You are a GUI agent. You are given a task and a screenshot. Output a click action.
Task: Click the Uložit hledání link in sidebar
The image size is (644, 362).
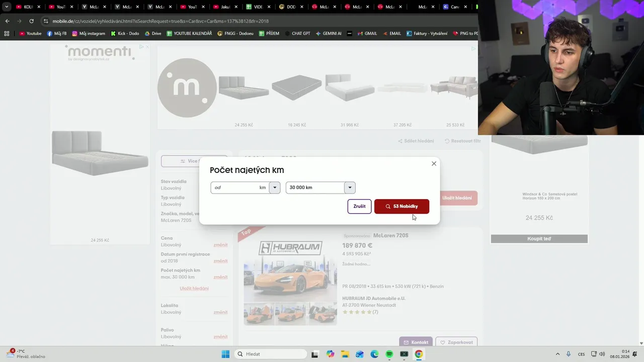pos(194,289)
